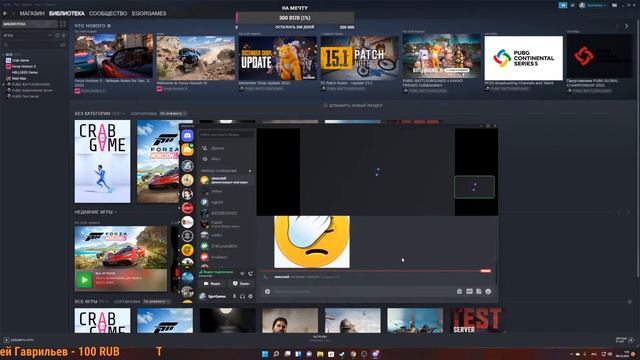
Task: Open the DM with green avatar
Action: click(x=226, y=246)
